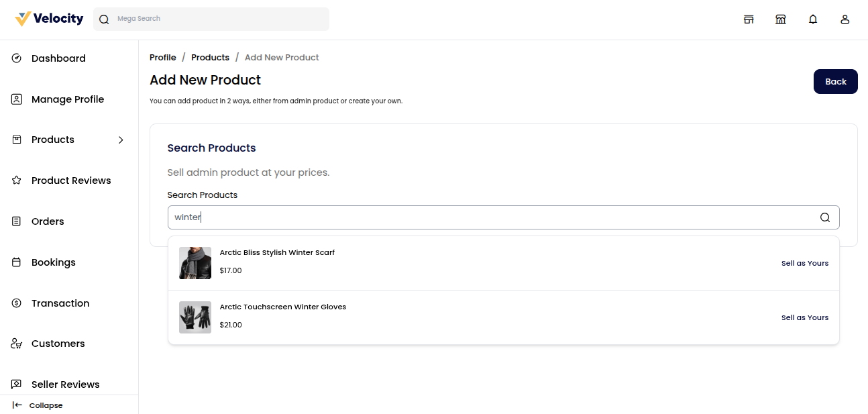Screen dimensions: 868x414
Task: Click the Velocity logo in header
Action: point(49,19)
